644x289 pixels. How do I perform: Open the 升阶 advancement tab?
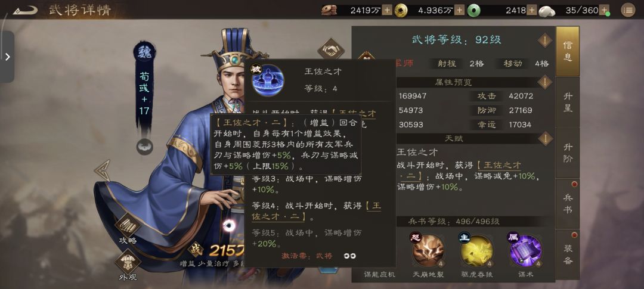[x=568, y=153]
